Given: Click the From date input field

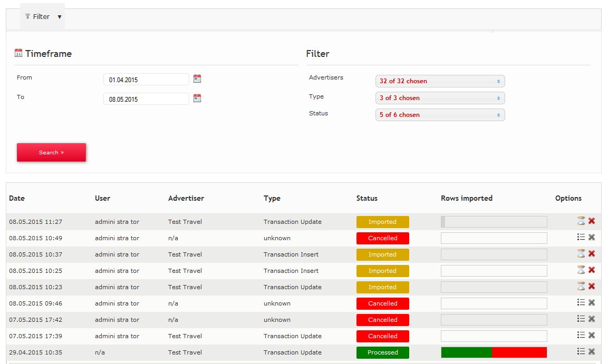Looking at the screenshot, I should pyautogui.click(x=146, y=80).
